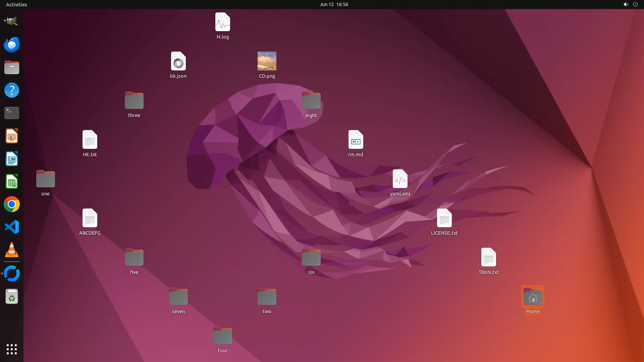
Task: Click the Activities button in the top bar
Action: tap(16, 4)
